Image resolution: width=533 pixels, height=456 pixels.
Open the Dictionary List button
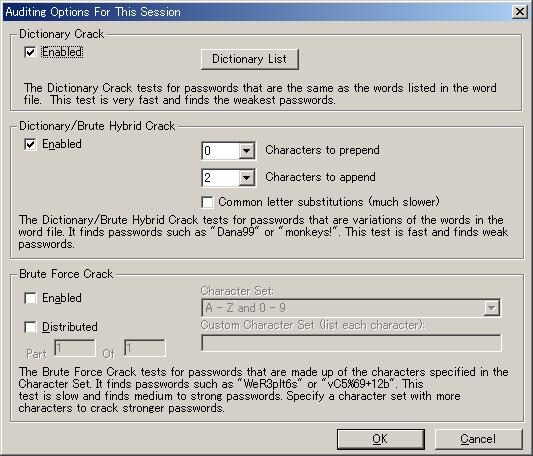(250, 59)
